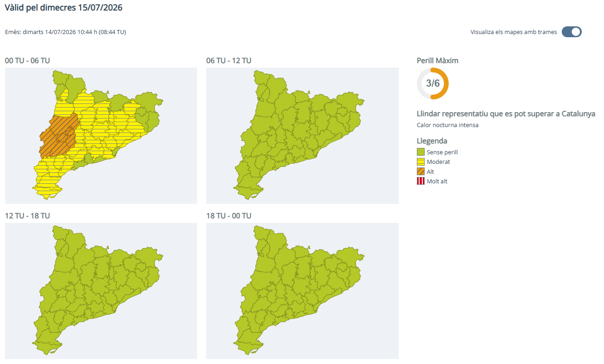
Task: Click the yellow 'Moderat' legend swatch
Action: pyautogui.click(x=421, y=162)
